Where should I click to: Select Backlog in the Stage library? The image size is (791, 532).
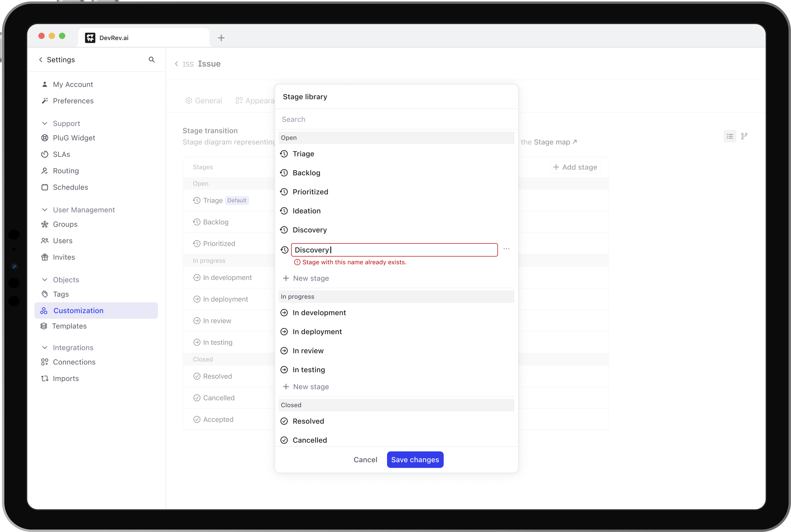396,173
